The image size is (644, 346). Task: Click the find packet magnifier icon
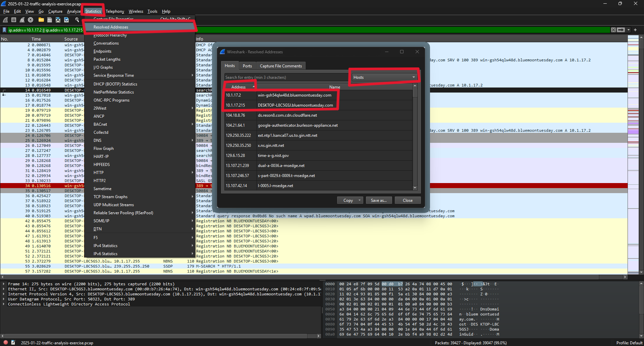point(77,20)
